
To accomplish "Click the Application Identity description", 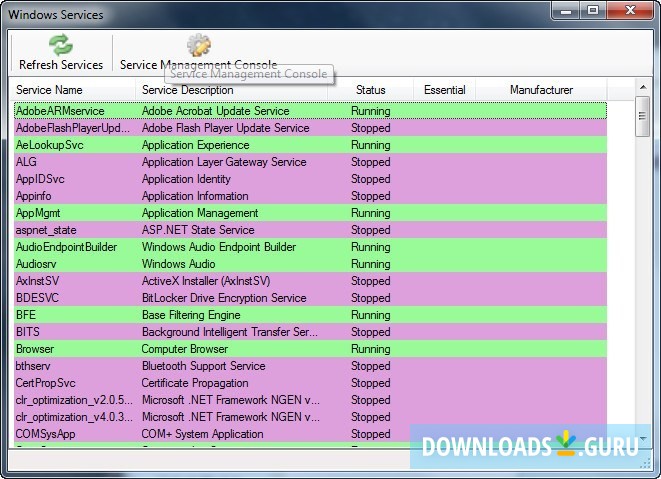I will (186, 179).
